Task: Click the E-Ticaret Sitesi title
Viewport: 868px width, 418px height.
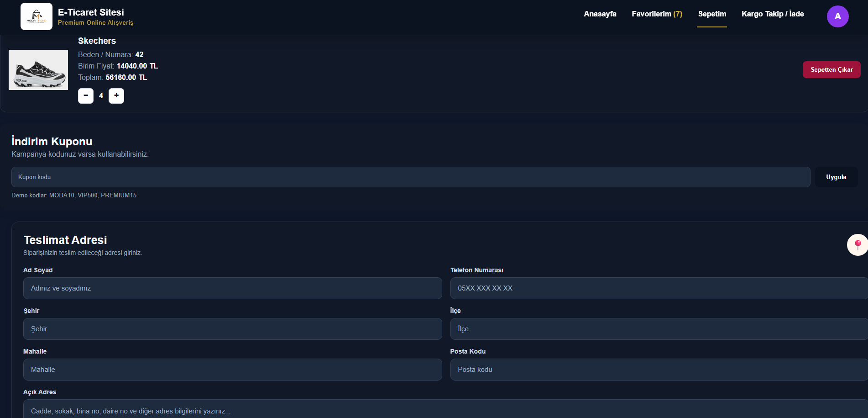Action: click(91, 12)
